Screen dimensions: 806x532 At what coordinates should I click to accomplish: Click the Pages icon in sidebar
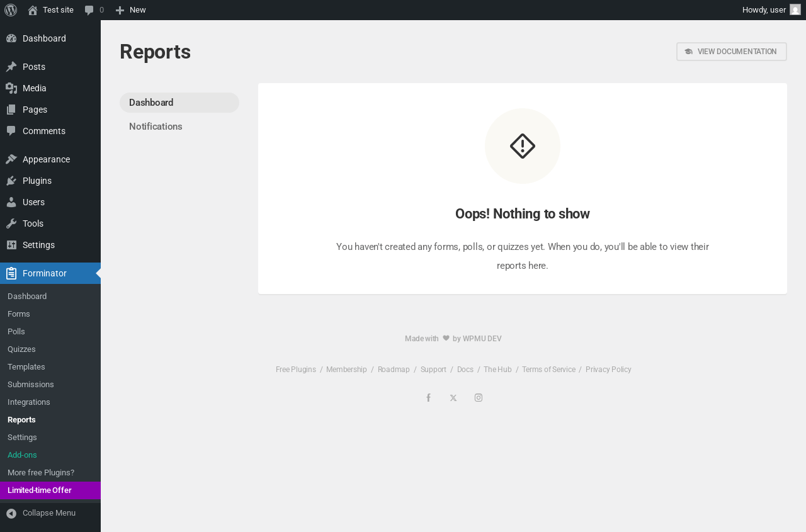[x=11, y=110]
